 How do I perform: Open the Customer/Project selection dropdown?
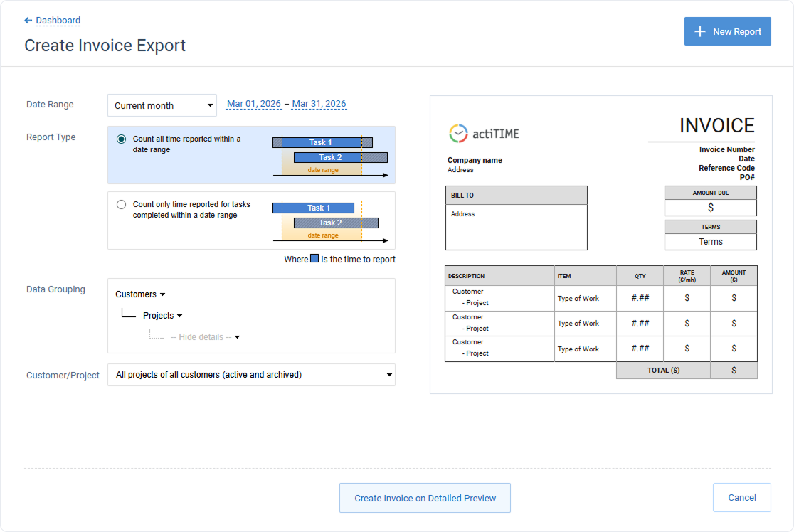250,375
